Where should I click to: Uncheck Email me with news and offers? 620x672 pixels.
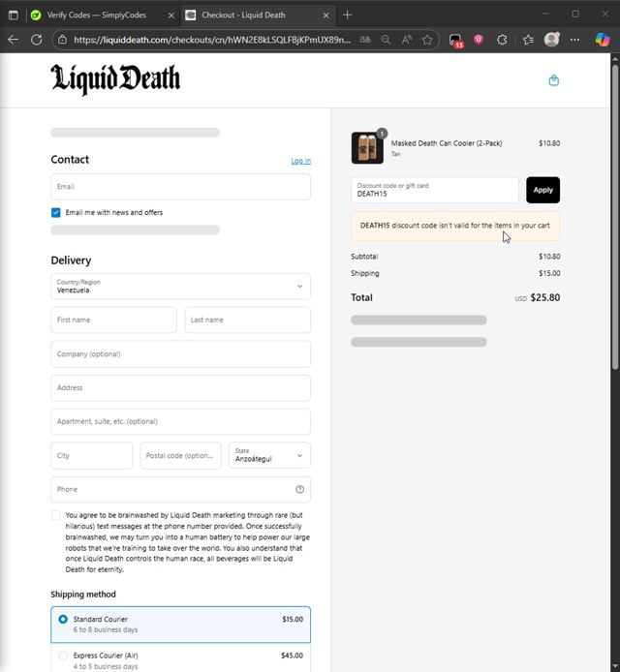(56, 213)
